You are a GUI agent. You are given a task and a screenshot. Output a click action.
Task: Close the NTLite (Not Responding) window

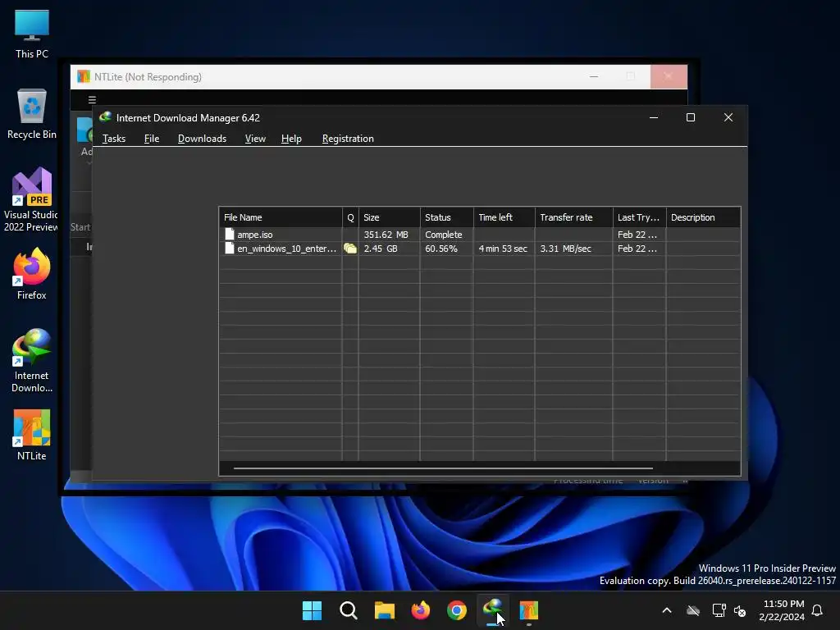click(668, 76)
